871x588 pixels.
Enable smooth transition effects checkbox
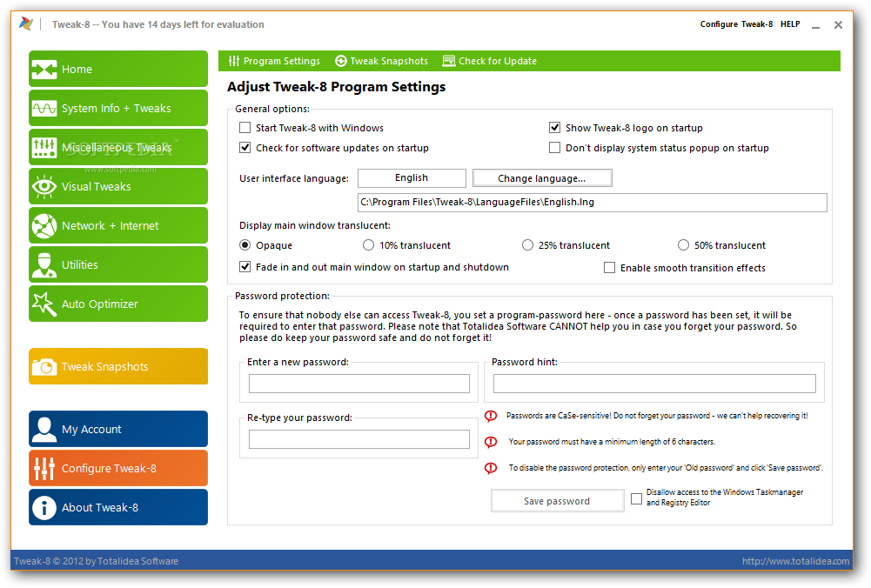[609, 268]
